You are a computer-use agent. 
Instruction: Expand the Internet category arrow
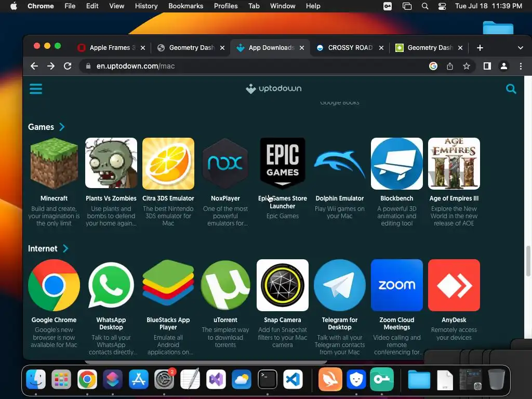pos(65,249)
